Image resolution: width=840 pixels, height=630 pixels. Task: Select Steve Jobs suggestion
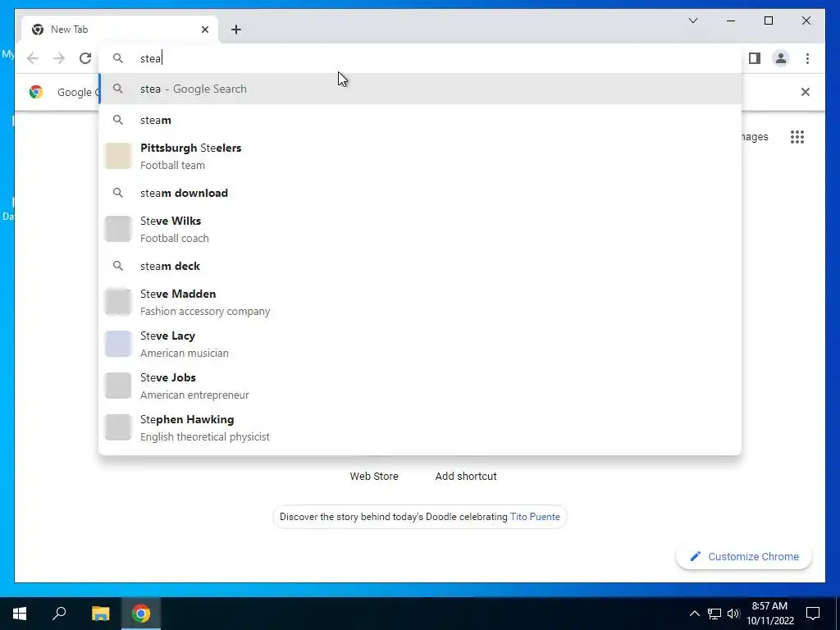tap(421, 386)
